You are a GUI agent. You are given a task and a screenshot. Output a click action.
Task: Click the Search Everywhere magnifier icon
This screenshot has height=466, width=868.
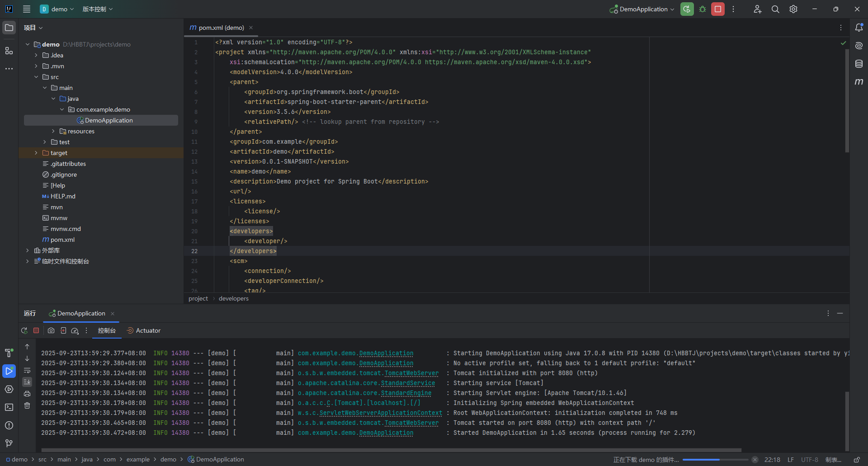coord(775,9)
